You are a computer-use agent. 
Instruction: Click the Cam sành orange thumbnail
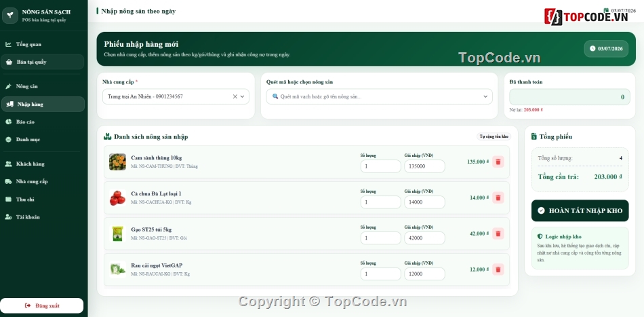tap(117, 162)
